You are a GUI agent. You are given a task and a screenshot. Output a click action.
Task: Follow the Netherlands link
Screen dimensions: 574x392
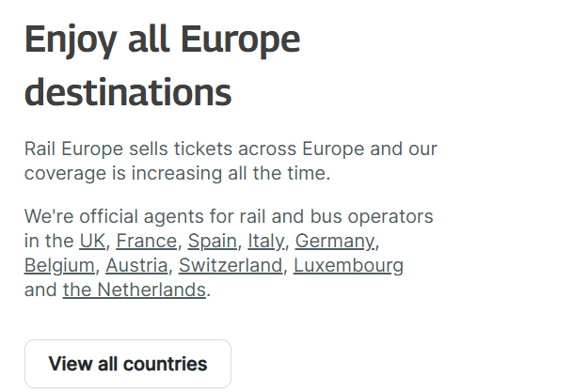[x=134, y=290]
